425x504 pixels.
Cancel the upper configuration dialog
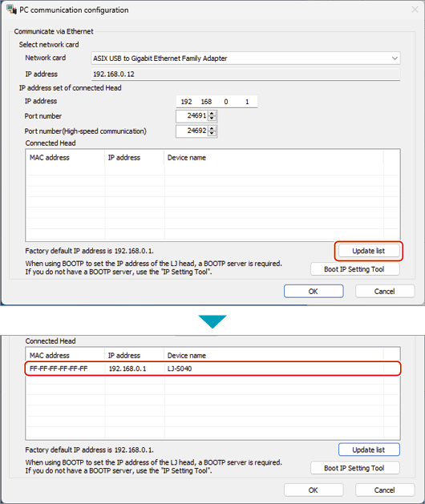click(385, 291)
